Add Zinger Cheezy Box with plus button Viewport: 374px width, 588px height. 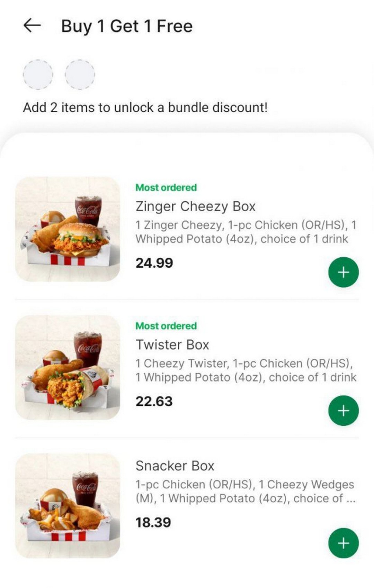pos(343,272)
